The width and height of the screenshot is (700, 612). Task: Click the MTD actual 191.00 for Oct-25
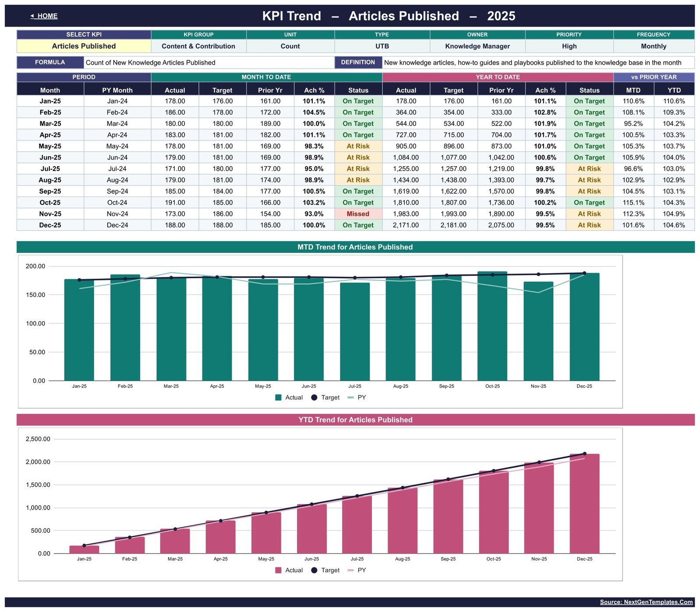tap(175, 203)
